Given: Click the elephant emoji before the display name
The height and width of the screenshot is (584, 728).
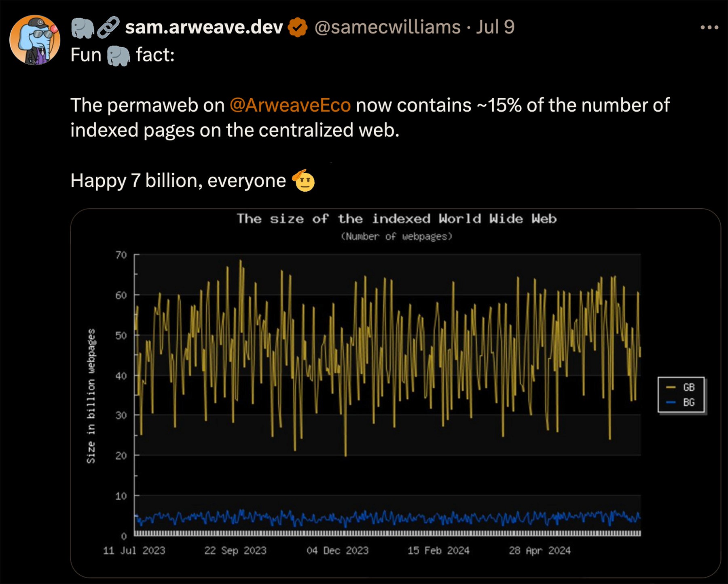Looking at the screenshot, I should 83,28.
